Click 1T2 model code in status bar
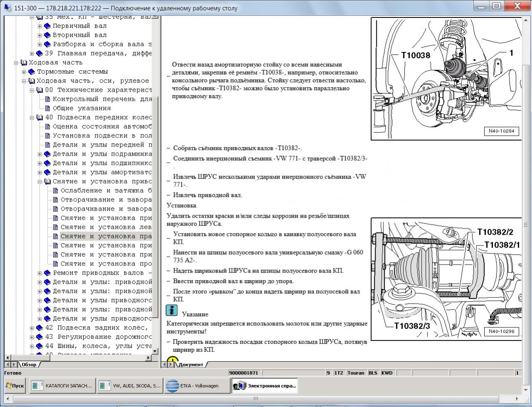This screenshot has width=532, height=407. pos(339,373)
